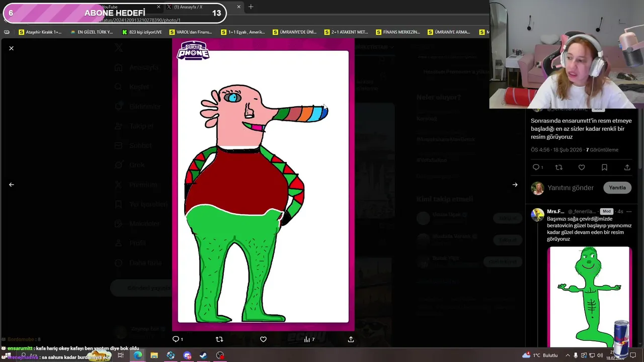View analytics icon showing 7 views
Image resolution: width=644 pixels, height=362 pixels.
309,339
